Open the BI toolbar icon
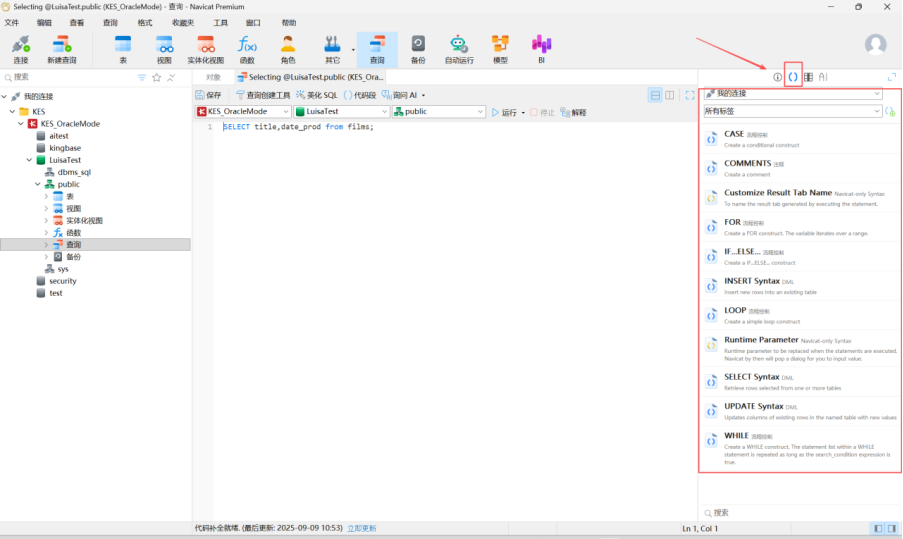The image size is (903, 539). (541, 48)
